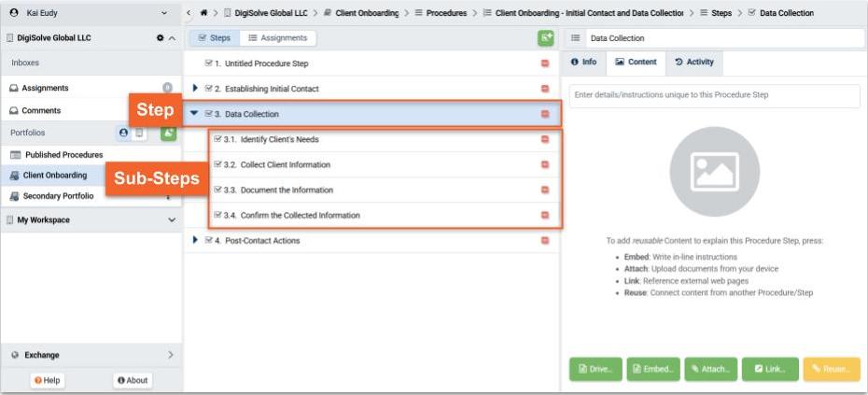Expand the My Workspace section
This screenshot has height=395, width=868.
pyautogui.click(x=171, y=220)
